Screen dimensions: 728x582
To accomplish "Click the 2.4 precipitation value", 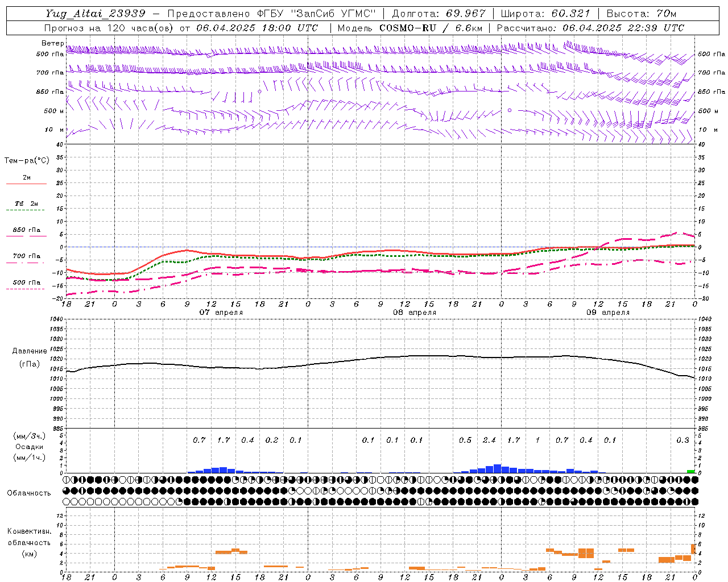I will [489, 440].
